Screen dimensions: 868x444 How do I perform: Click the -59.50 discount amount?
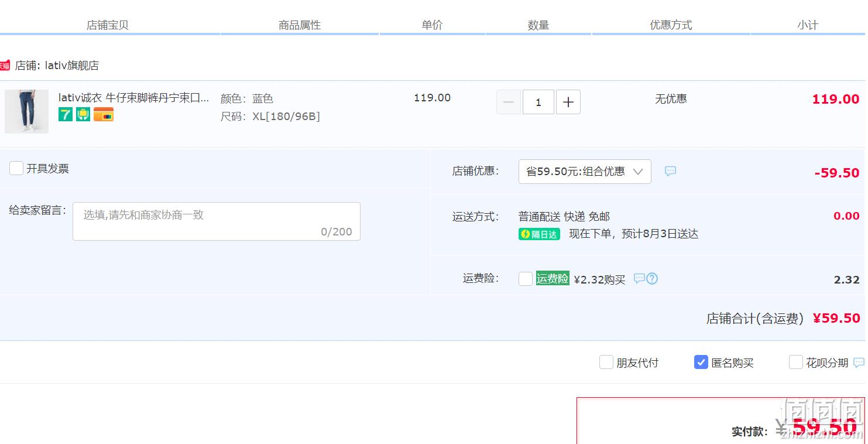837,173
